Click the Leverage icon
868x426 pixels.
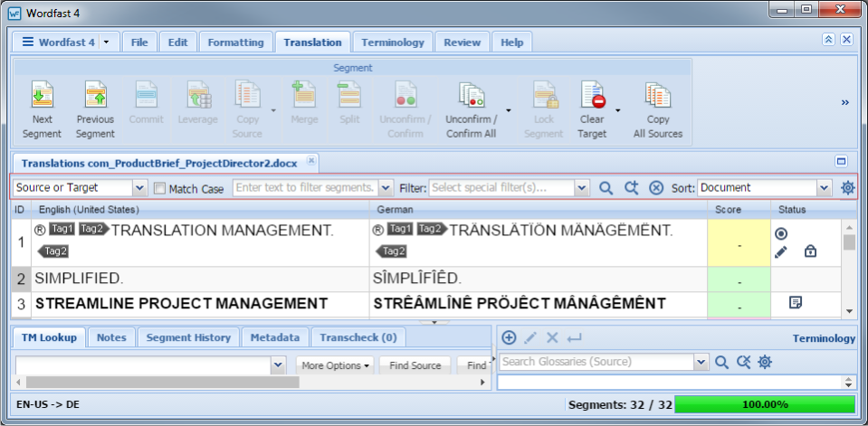pyautogui.click(x=197, y=94)
